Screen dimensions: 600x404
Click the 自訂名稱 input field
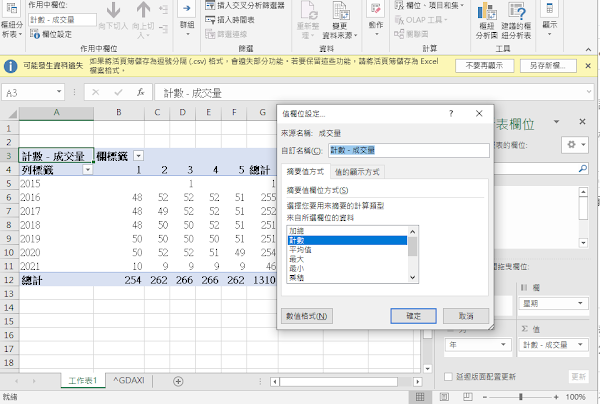409,150
